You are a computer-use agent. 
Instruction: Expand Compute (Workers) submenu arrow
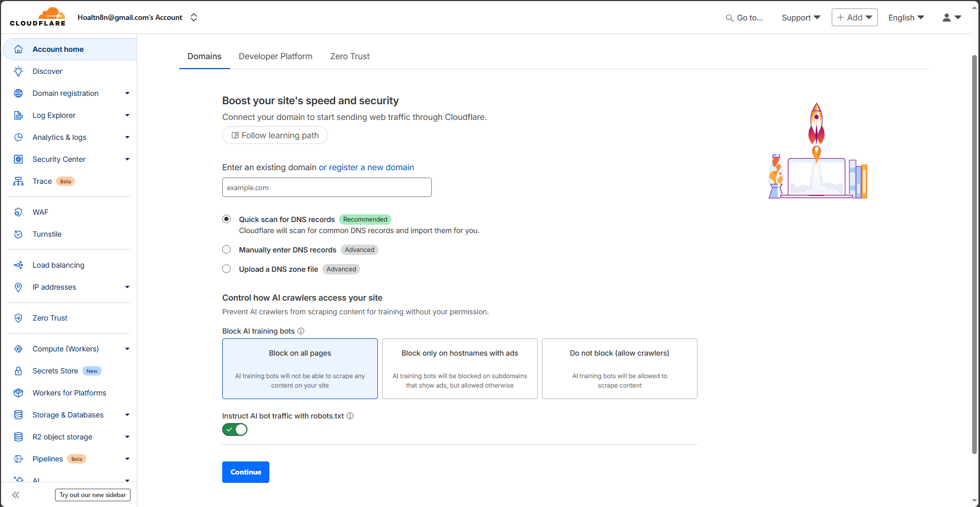tap(127, 349)
